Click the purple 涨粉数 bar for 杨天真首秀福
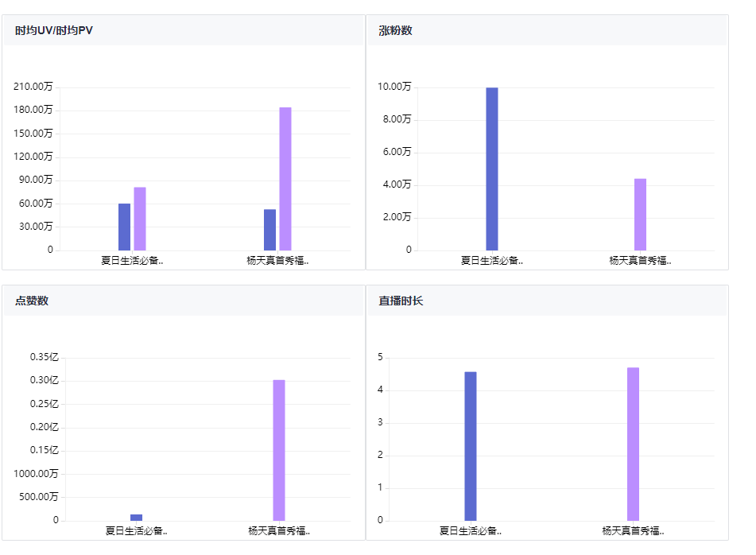The height and width of the screenshot is (555, 756). [x=640, y=215]
